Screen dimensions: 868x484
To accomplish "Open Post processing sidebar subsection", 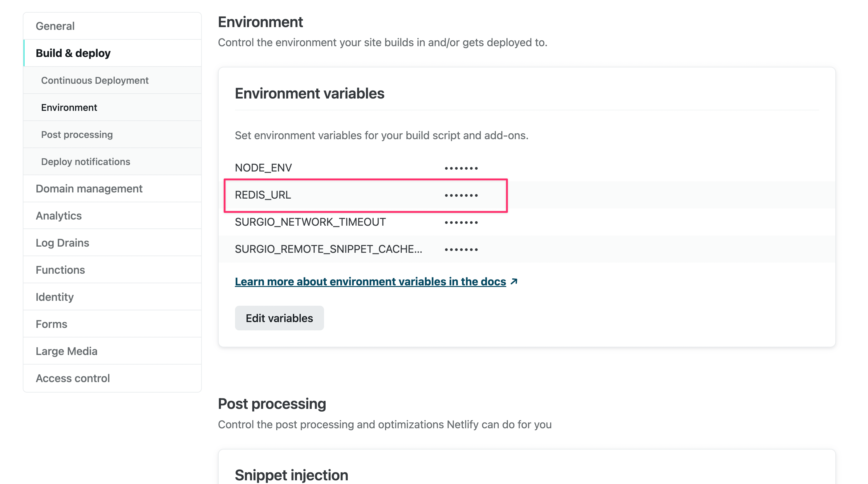I will click(77, 135).
